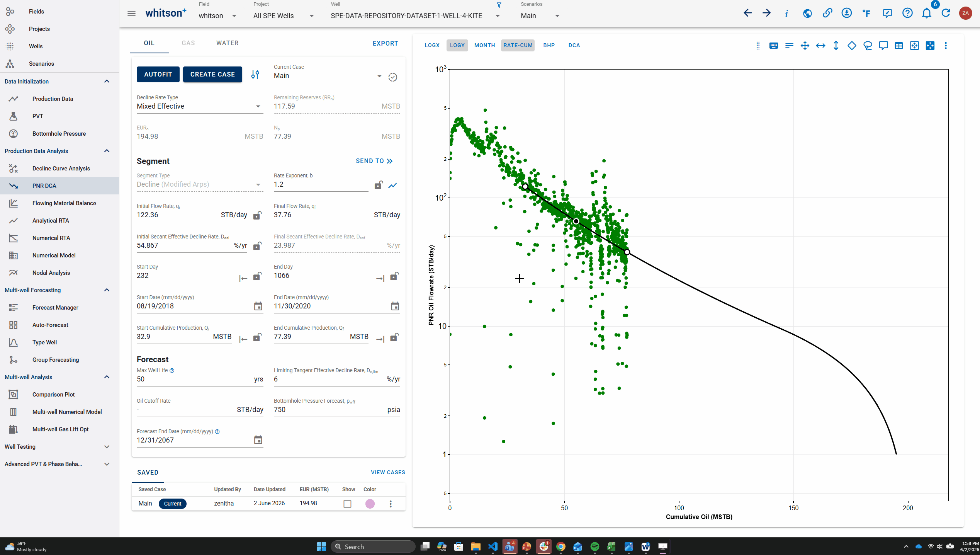Open Flowing Material Balance in sidebar
The image size is (980, 555).
click(64, 203)
